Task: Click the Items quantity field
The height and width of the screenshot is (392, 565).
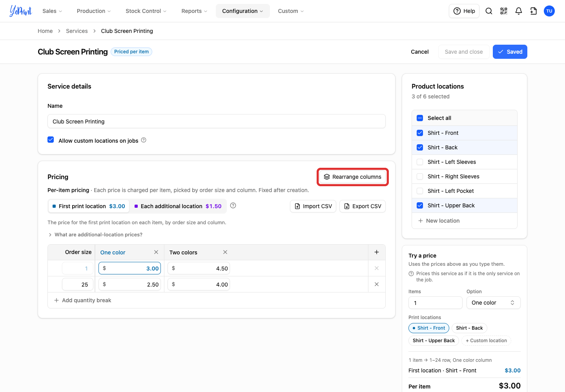Action: click(x=436, y=303)
